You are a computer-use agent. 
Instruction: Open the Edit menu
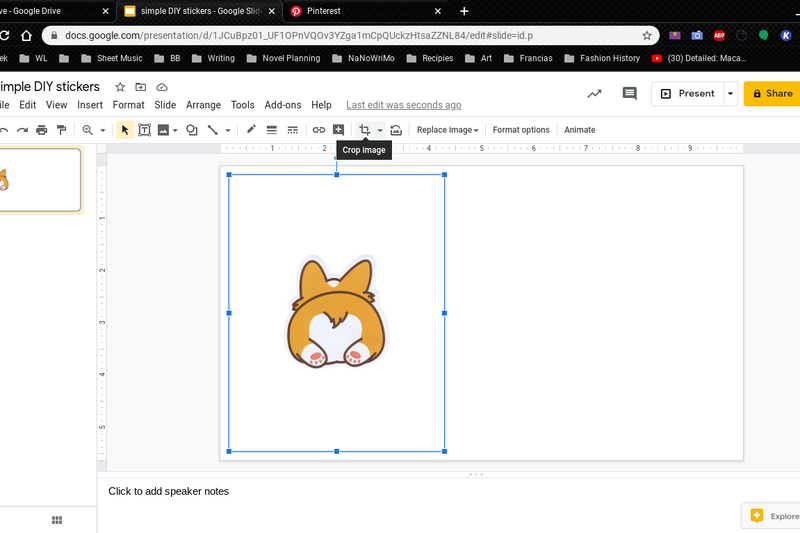coord(28,105)
